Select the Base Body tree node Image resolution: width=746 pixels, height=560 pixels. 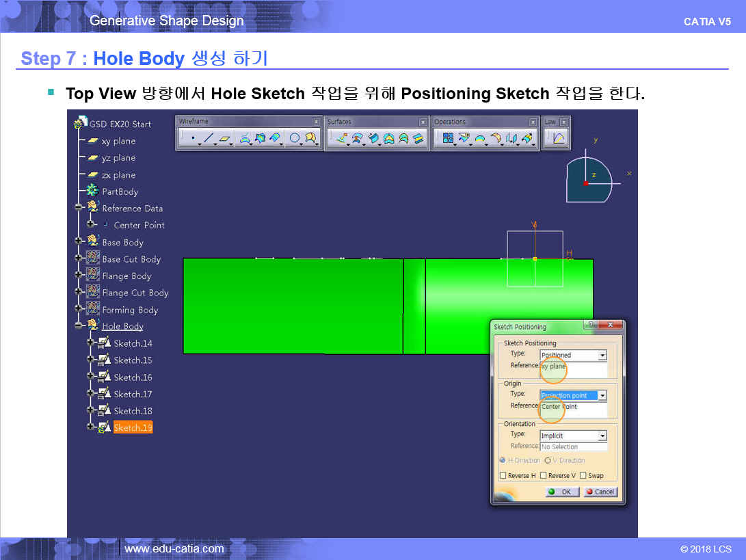tap(122, 242)
